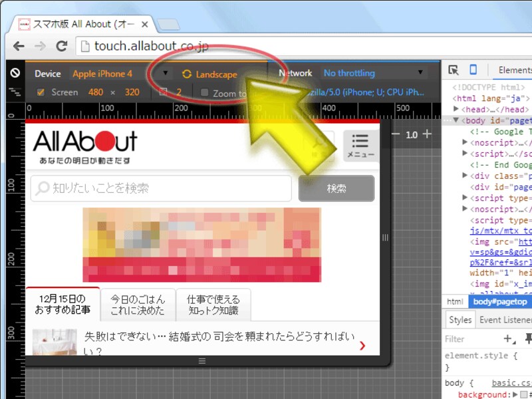
Task: Click the Landscape rotate orientation button
Action: point(210,74)
